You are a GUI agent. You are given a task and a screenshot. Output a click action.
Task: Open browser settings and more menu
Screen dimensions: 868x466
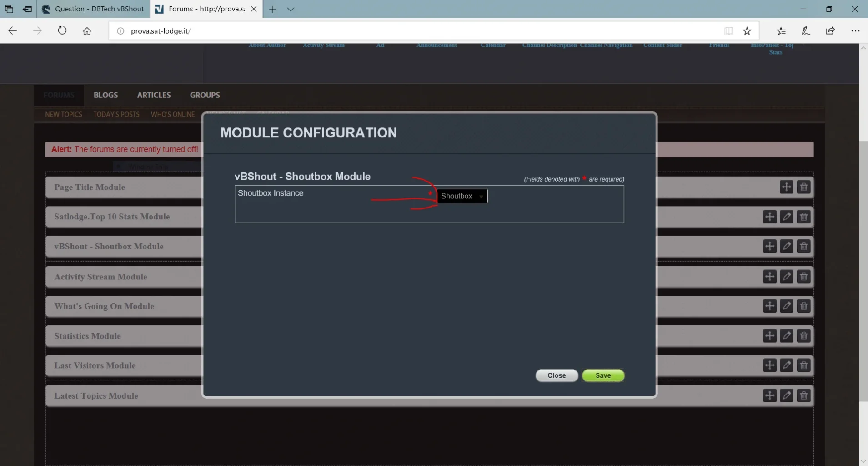pyautogui.click(x=855, y=31)
